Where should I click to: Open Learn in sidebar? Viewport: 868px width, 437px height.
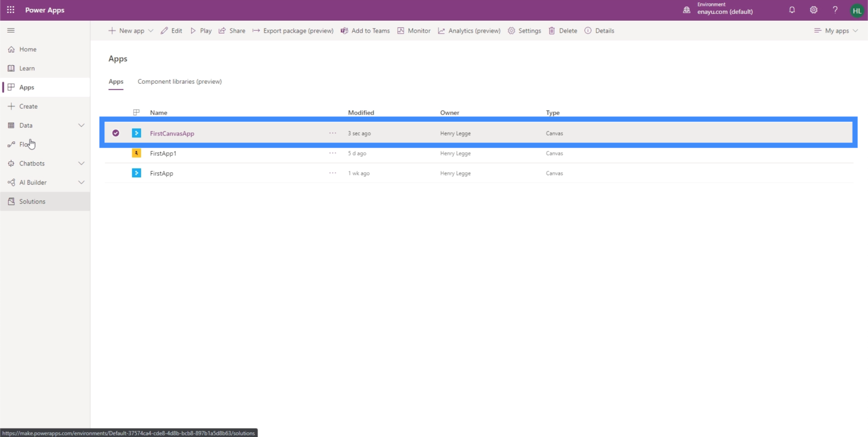click(x=45, y=68)
